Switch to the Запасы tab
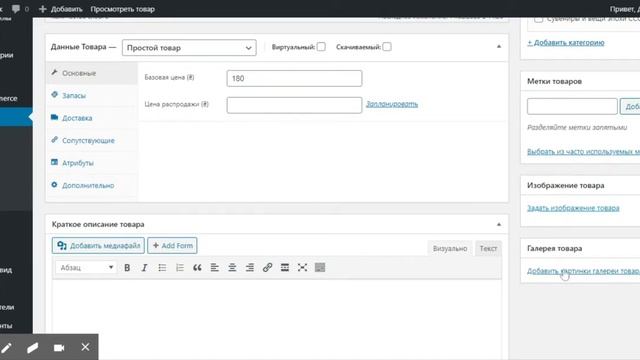This screenshot has height=360, width=640. (92, 96)
